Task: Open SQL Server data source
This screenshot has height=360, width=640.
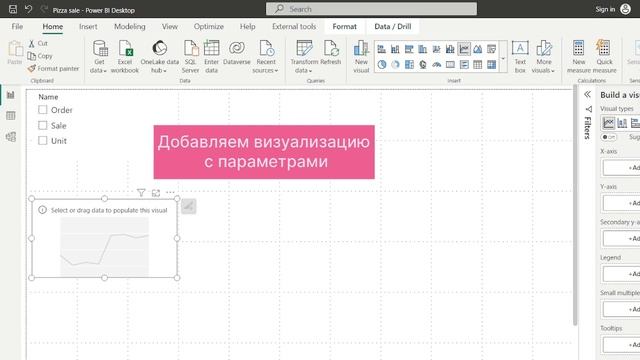Action: tap(191, 57)
